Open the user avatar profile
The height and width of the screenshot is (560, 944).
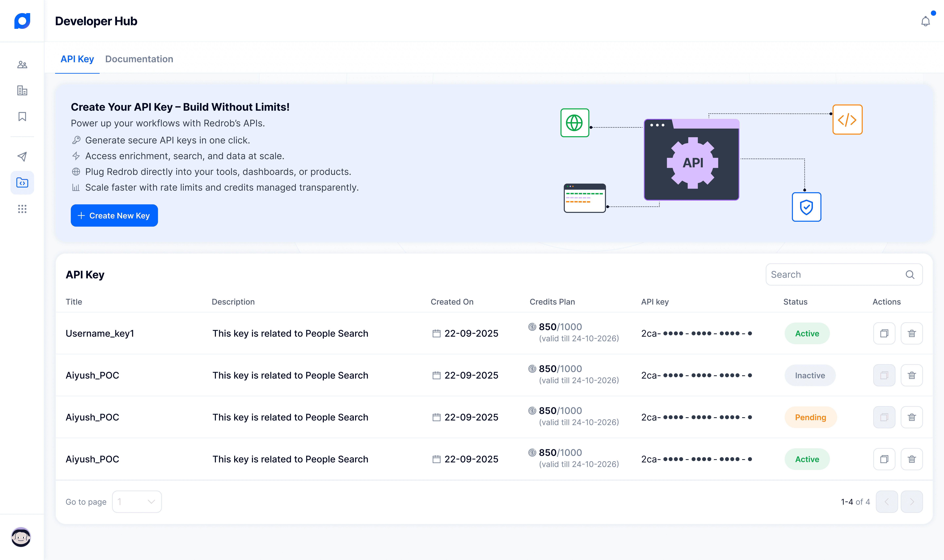(x=21, y=537)
